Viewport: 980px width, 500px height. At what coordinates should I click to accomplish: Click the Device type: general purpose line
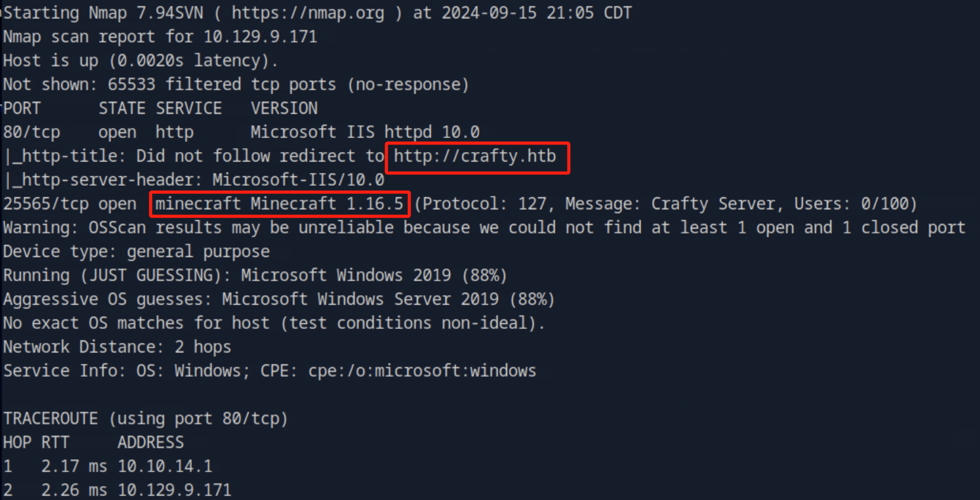tap(136, 252)
